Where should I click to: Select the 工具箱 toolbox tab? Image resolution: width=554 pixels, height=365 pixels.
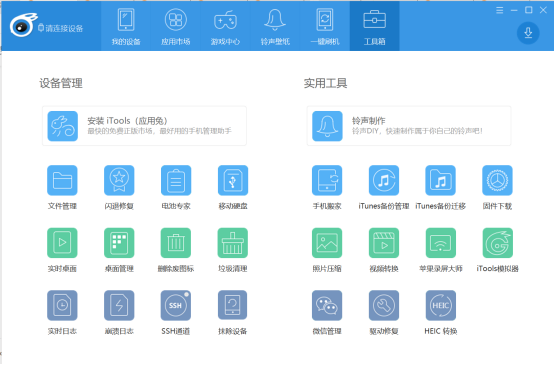(375, 27)
